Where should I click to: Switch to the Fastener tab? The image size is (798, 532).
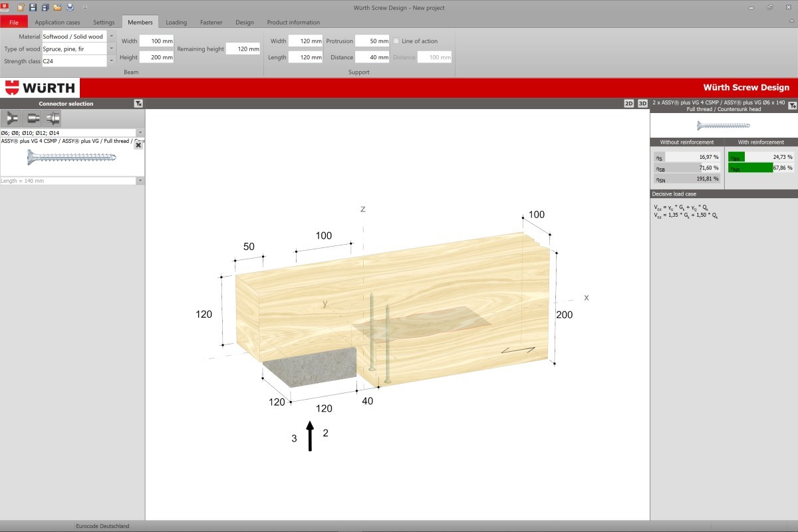[x=211, y=22]
